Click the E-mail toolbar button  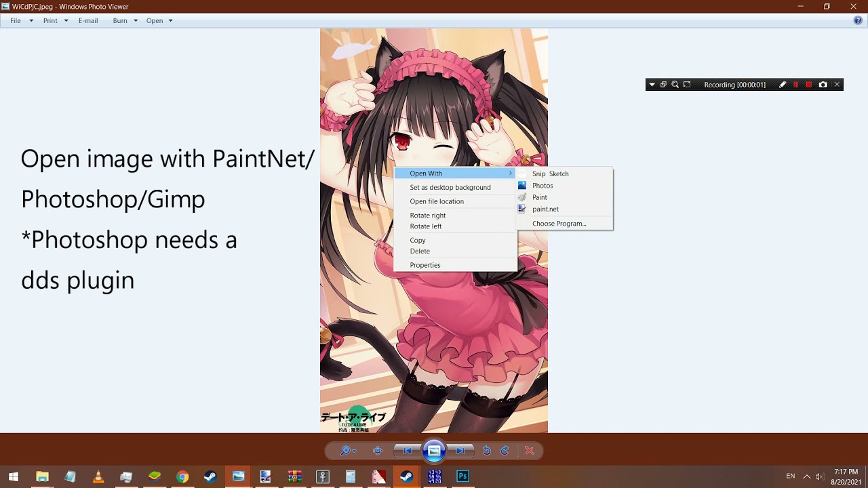tap(88, 21)
